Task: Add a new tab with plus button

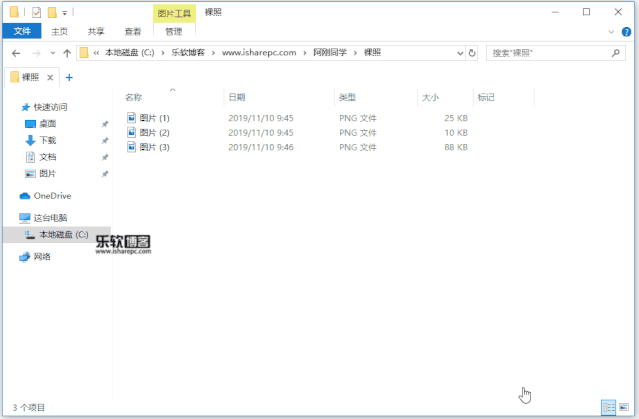Action: [x=69, y=77]
